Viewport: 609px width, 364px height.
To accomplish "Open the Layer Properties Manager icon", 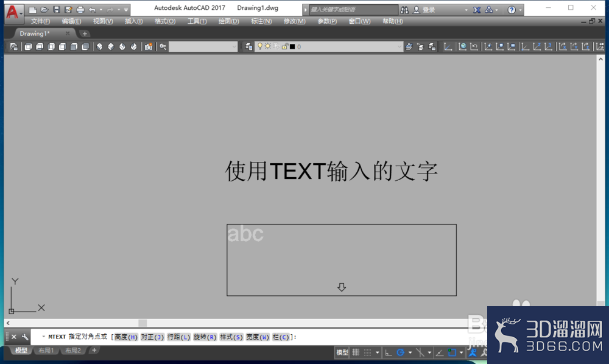I will (x=249, y=47).
